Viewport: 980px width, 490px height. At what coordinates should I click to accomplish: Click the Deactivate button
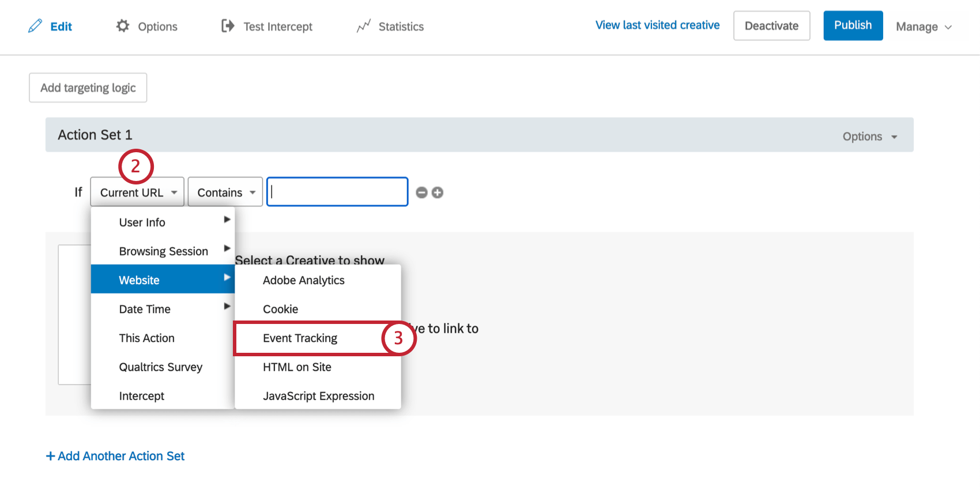(771, 26)
